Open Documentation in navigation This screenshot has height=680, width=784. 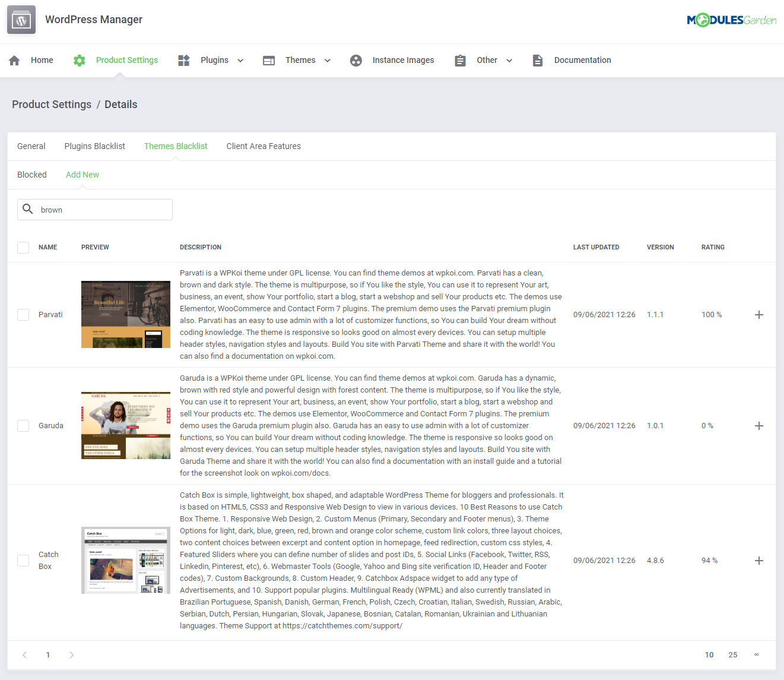point(583,60)
